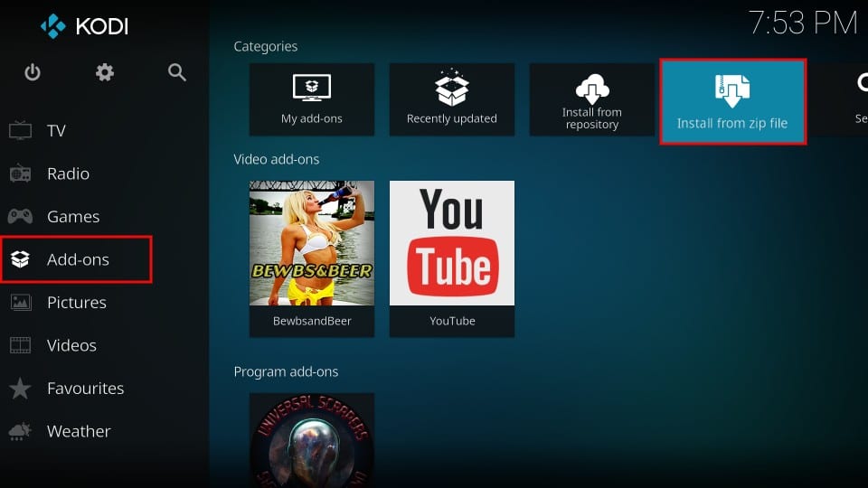Select Radio menu label
This screenshot has width=868, height=488.
point(68,174)
